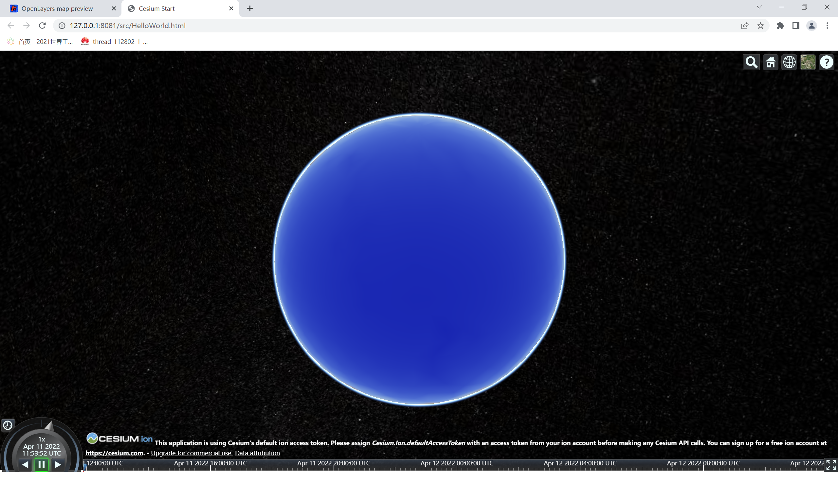
Task: Play animation forward
Action: (x=58, y=464)
